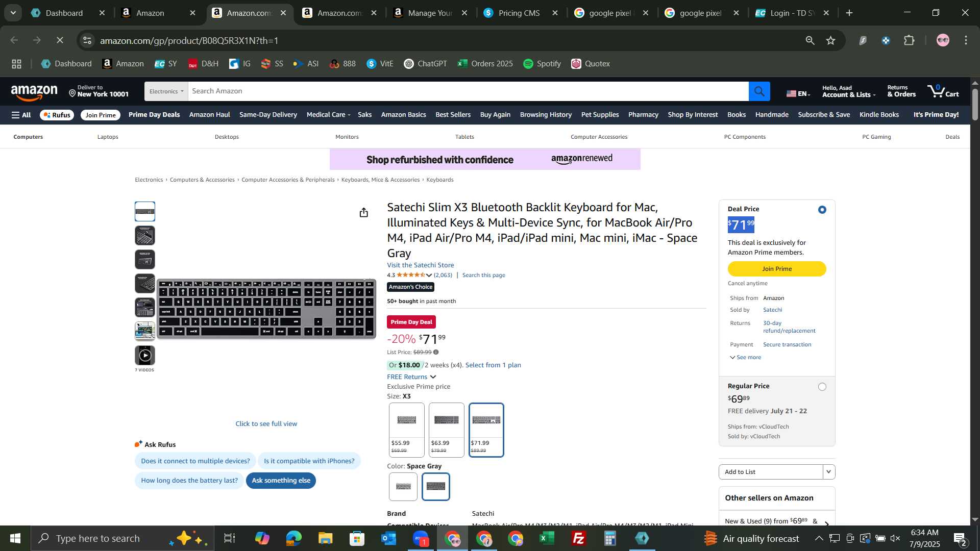Expand the star rating breakdown chevron
The height and width of the screenshot is (551, 980).
[429, 275]
